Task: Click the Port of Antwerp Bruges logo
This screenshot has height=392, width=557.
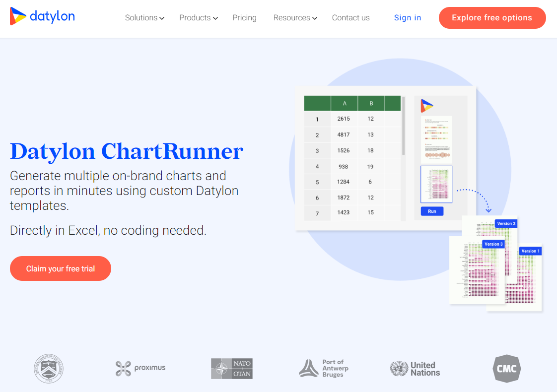Action: coord(324,369)
